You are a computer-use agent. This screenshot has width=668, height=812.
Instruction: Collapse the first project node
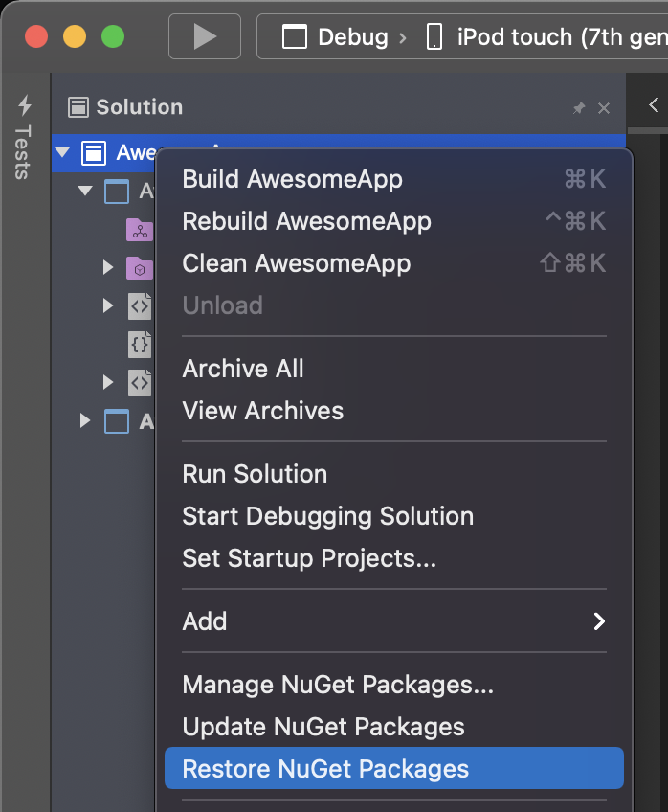[x=85, y=191]
